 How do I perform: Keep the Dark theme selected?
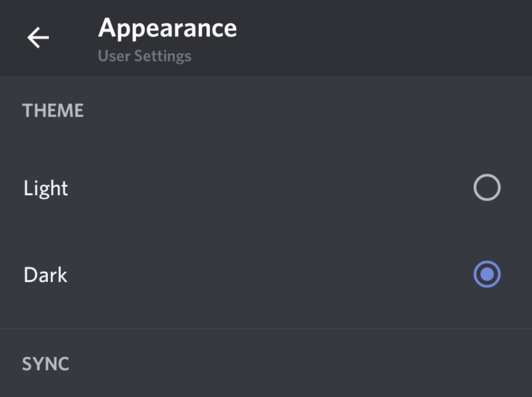487,275
